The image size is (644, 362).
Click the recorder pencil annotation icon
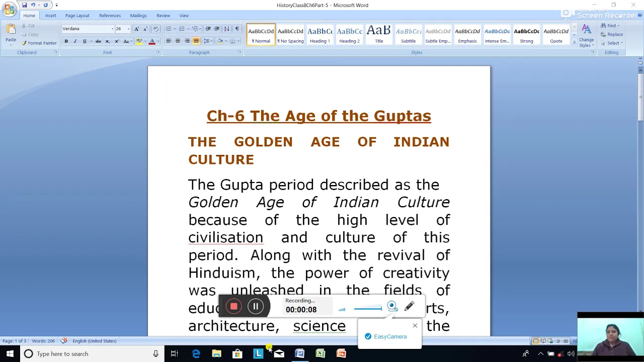point(409,306)
